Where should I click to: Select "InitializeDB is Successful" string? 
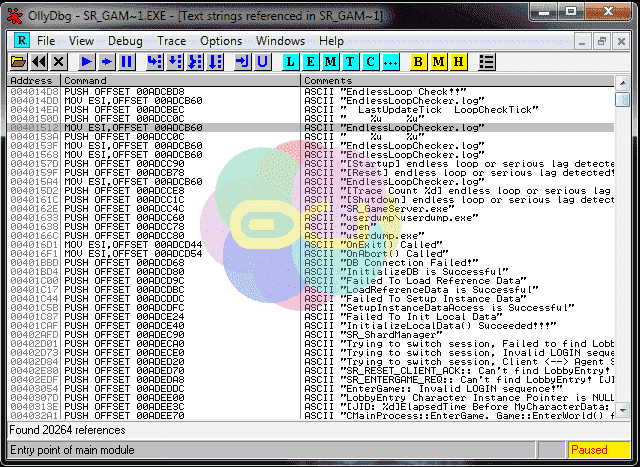406,271
